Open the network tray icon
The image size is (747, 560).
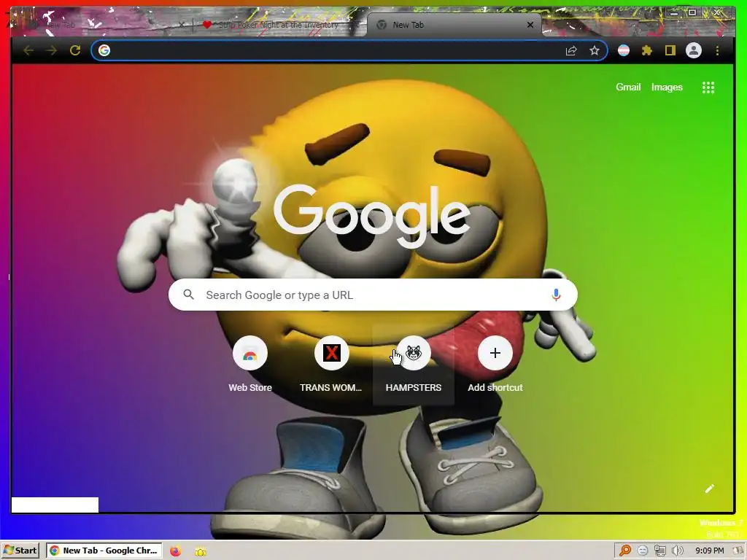[x=659, y=551]
